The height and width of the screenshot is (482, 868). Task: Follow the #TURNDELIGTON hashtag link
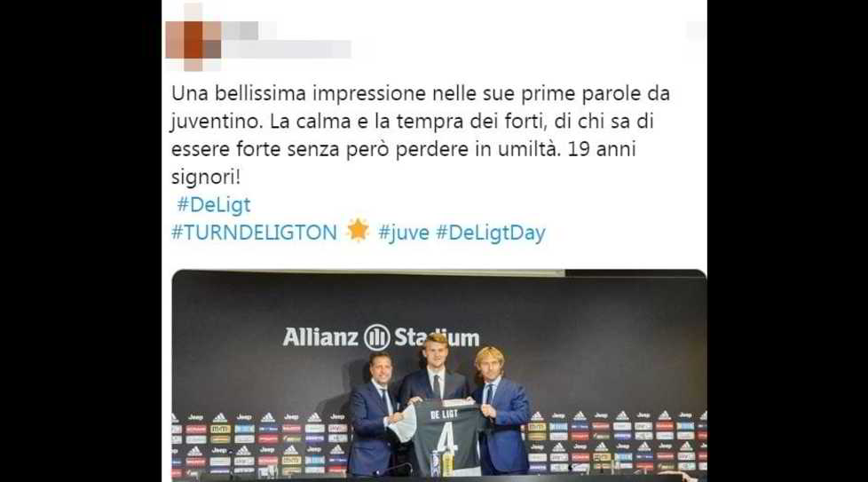[254, 233]
